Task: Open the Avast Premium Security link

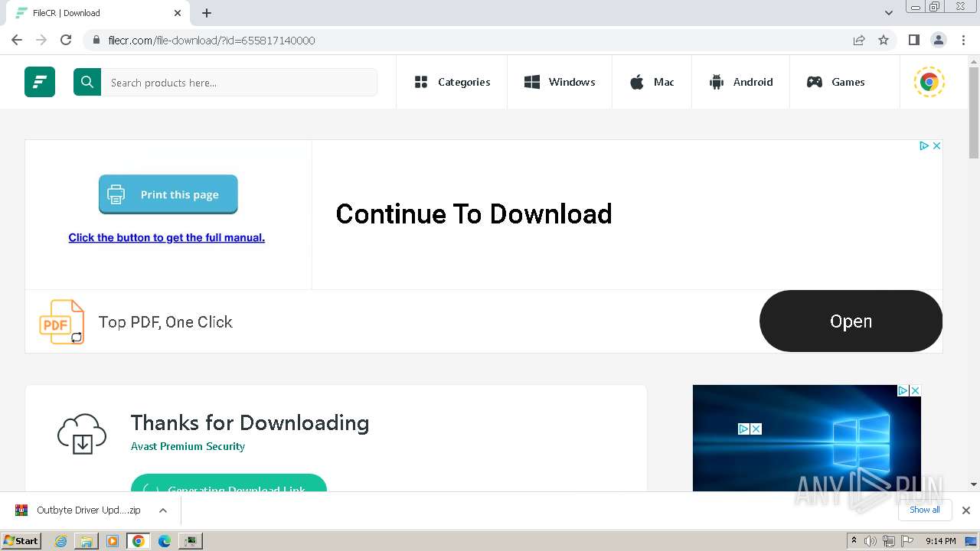Action: 188,446
